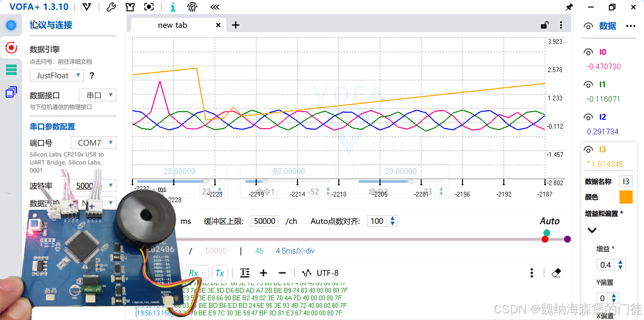Viewport: 644px width, 320px height.
Task: Open the green info icon
Action: tap(173, 7)
